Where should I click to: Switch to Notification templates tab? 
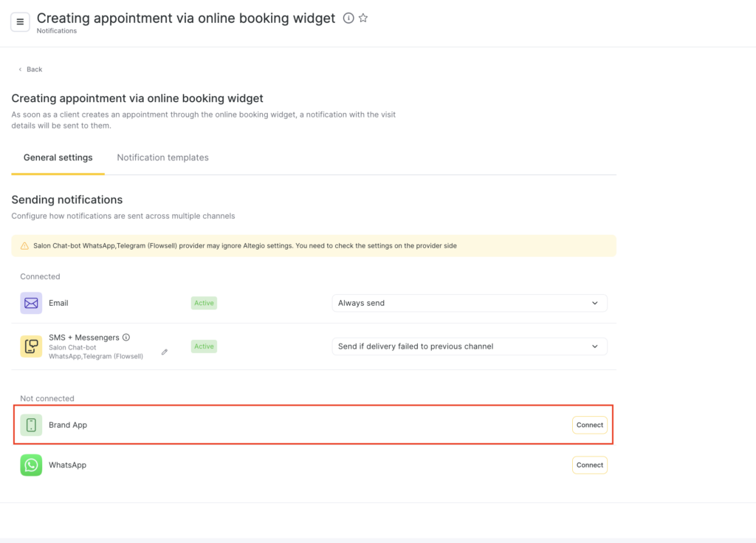tap(162, 157)
